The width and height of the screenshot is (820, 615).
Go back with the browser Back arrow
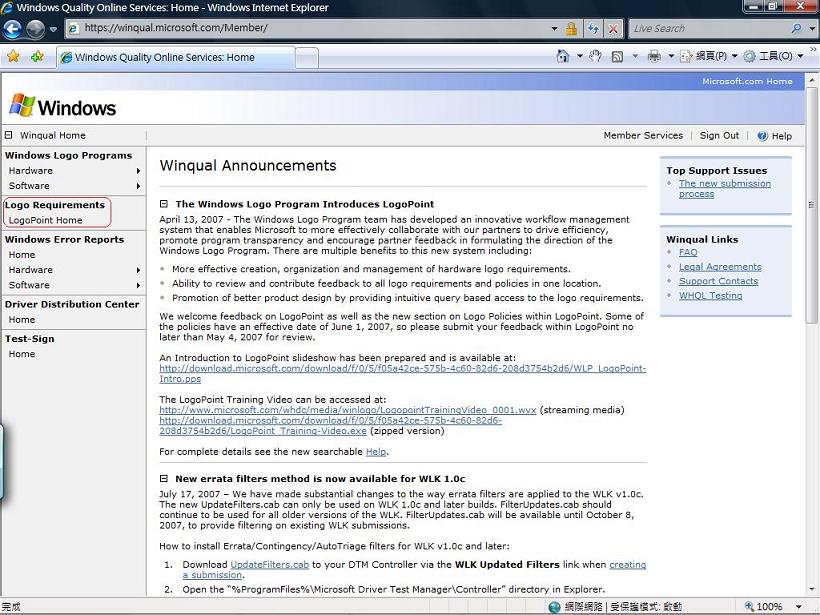click(13, 29)
